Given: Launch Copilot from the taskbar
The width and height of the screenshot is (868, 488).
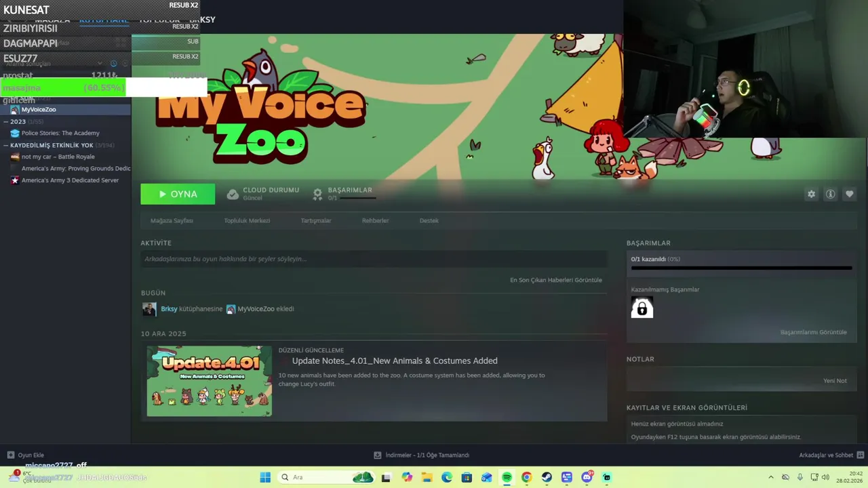Looking at the screenshot, I should tap(407, 477).
